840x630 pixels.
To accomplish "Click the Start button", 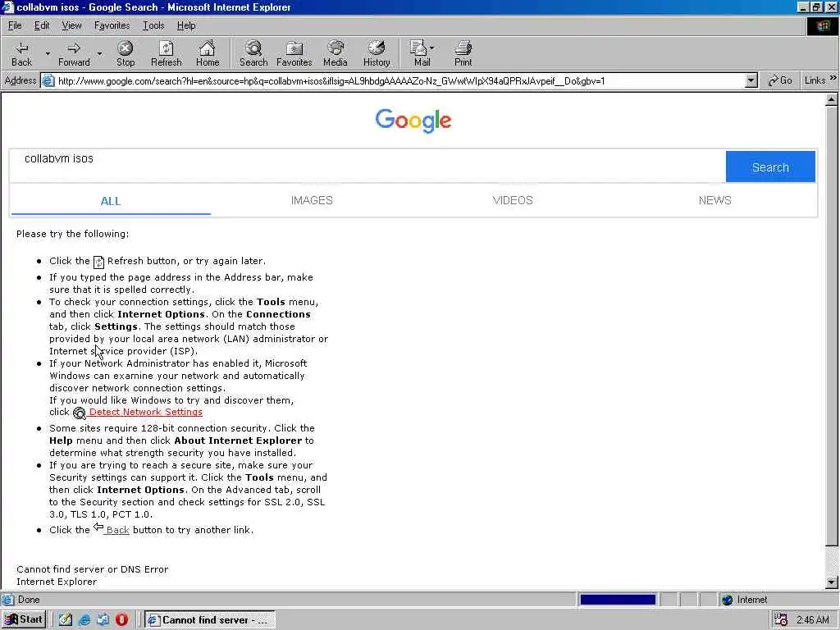I will click(24, 620).
